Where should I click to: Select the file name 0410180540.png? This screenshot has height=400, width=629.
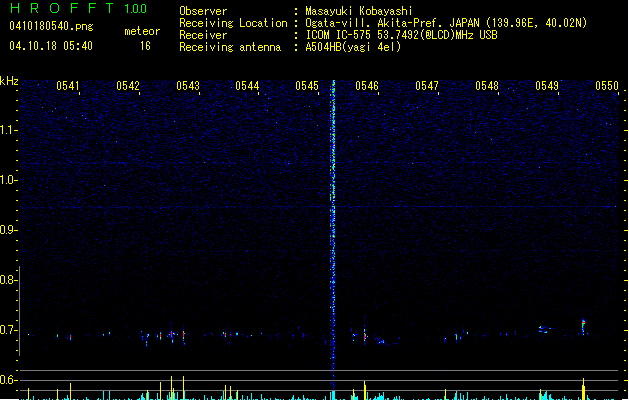[x=51, y=26]
